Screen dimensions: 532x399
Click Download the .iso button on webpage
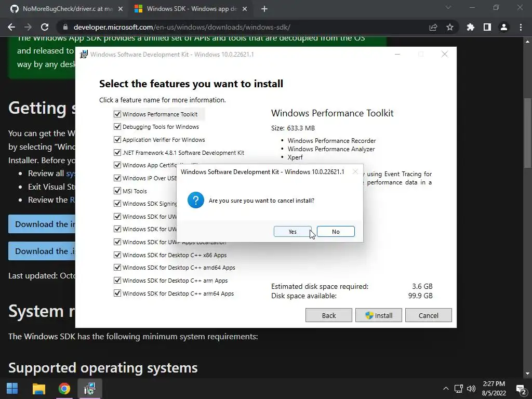click(x=42, y=251)
